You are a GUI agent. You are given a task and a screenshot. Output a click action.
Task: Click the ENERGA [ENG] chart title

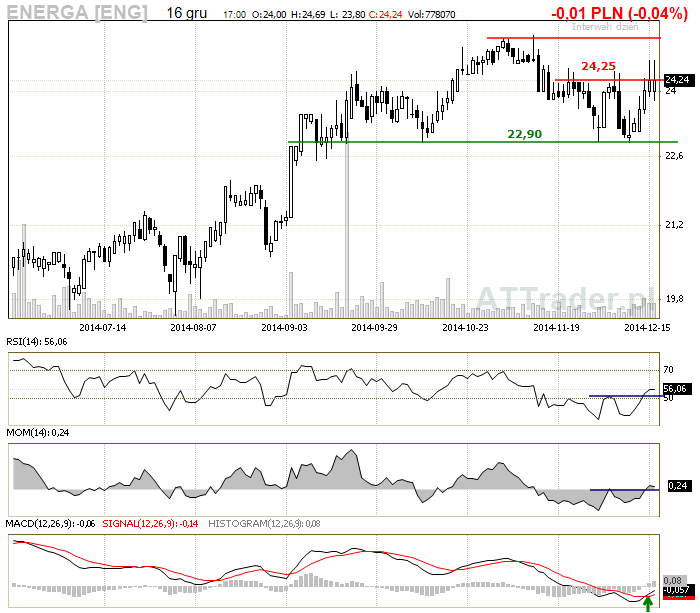click(x=77, y=13)
